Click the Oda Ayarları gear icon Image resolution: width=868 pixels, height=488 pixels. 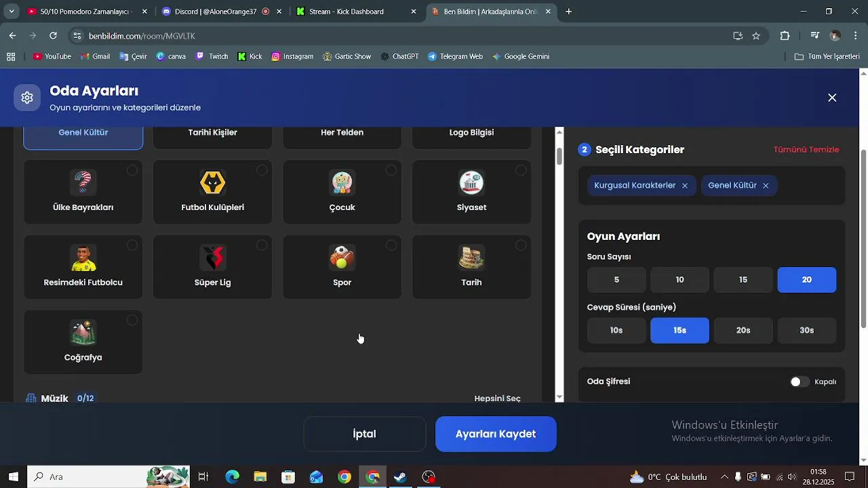point(27,98)
